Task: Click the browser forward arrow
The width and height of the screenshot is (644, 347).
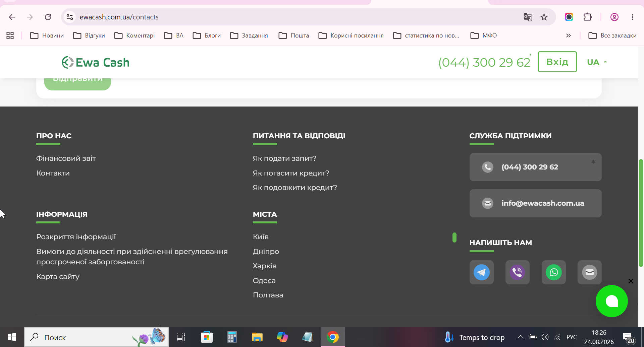Action: click(x=30, y=17)
